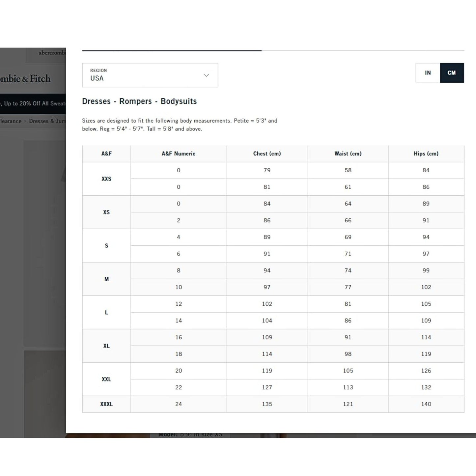Open the Up to 20% Off promo banner

click(33, 103)
